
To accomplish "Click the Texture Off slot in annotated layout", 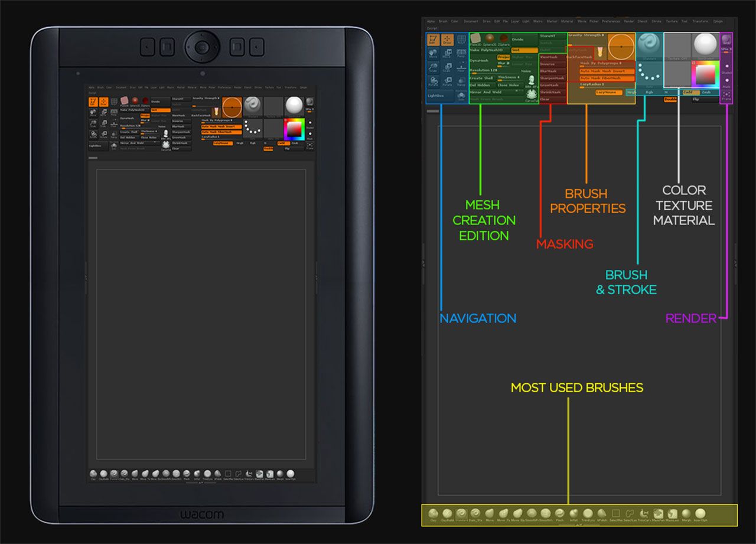I will point(678,47).
